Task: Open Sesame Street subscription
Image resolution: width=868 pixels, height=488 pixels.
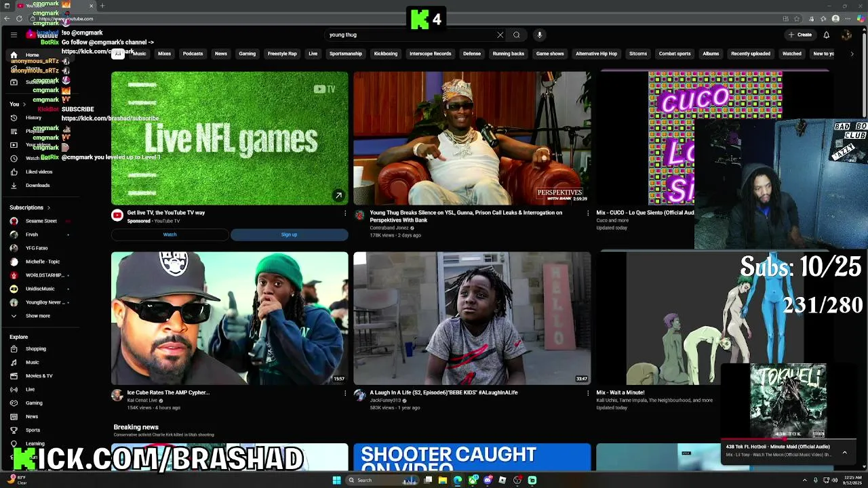Action: [41, 221]
